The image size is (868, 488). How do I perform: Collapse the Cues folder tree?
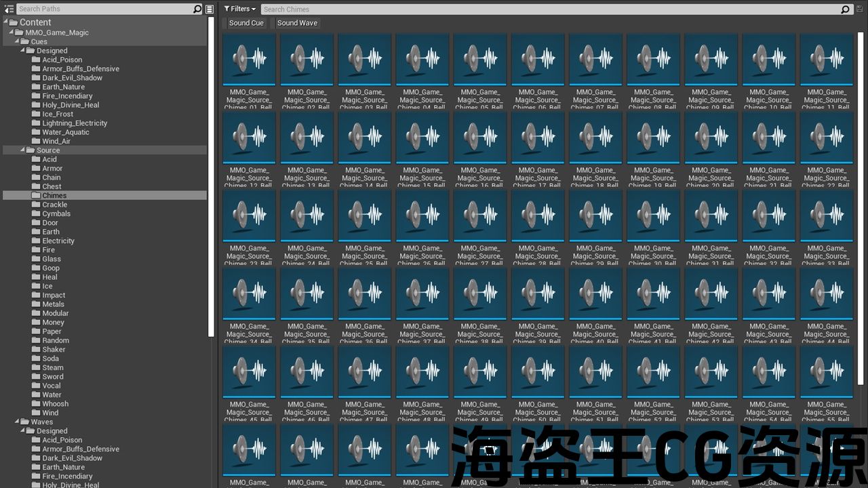tap(17, 41)
